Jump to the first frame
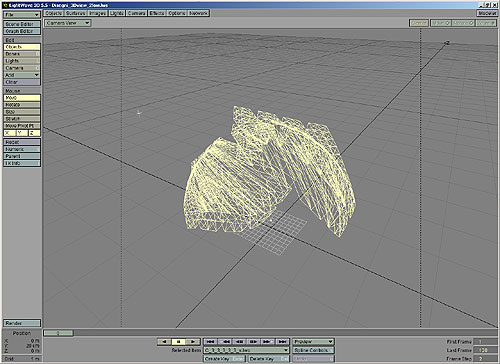The image size is (500, 364). click(210, 342)
